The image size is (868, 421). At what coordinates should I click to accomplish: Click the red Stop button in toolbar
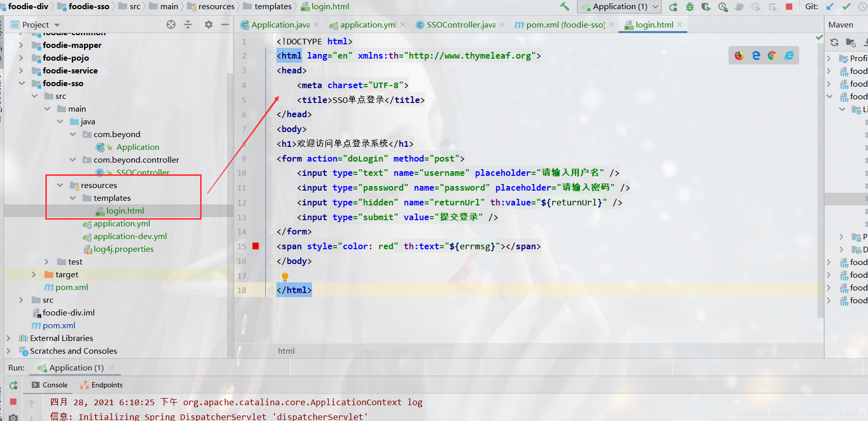click(x=789, y=7)
